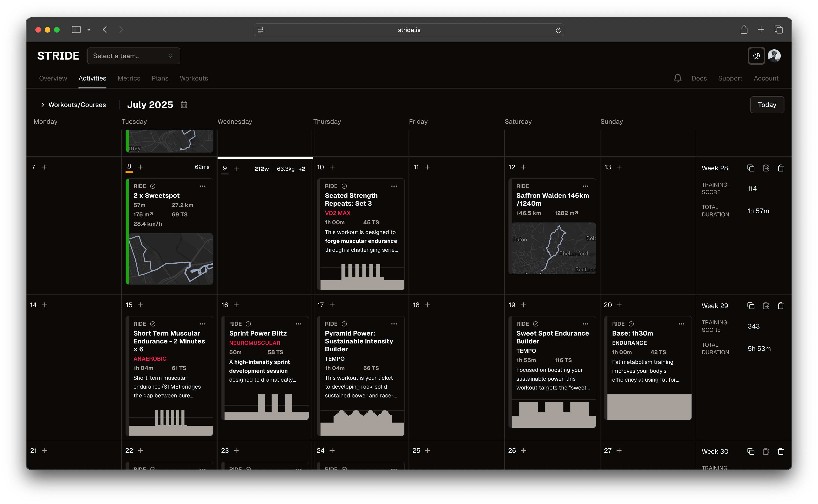This screenshot has height=504, width=818.
Task: Toggle the Safari sidebar
Action: [x=76, y=30]
